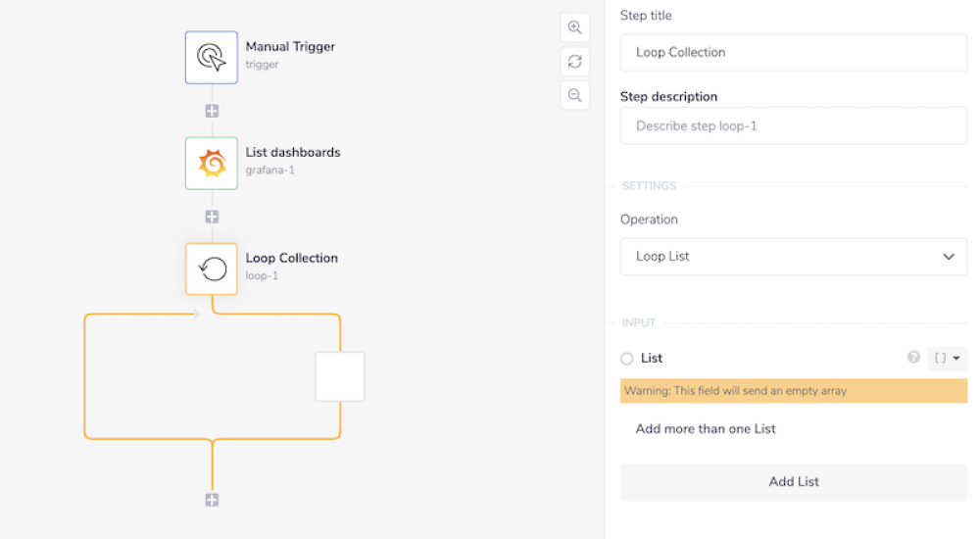Click the Grafana List dashboards node icon

pos(212,163)
